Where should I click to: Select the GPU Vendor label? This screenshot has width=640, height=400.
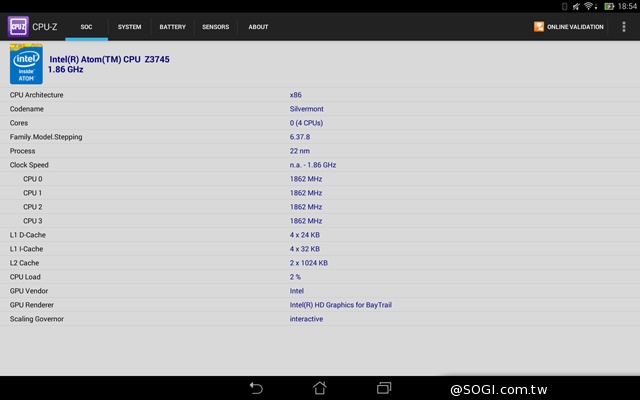29,291
